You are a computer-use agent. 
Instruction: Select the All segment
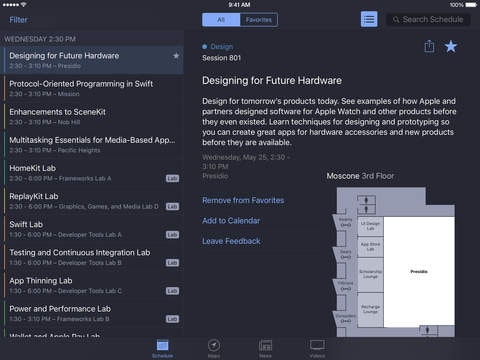(x=221, y=20)
